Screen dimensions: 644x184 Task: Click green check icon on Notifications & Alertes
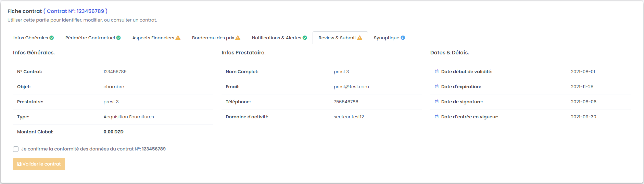[305, 38]
